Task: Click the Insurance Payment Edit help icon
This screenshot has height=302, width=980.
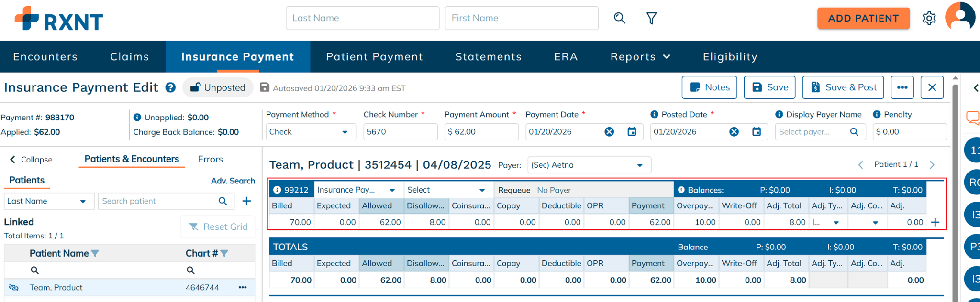Action: click(170, 87)
